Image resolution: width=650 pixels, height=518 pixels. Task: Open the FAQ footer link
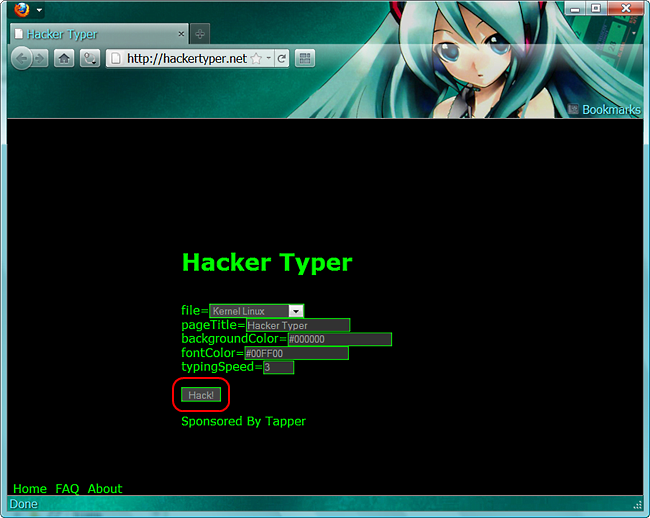point(67,489)
